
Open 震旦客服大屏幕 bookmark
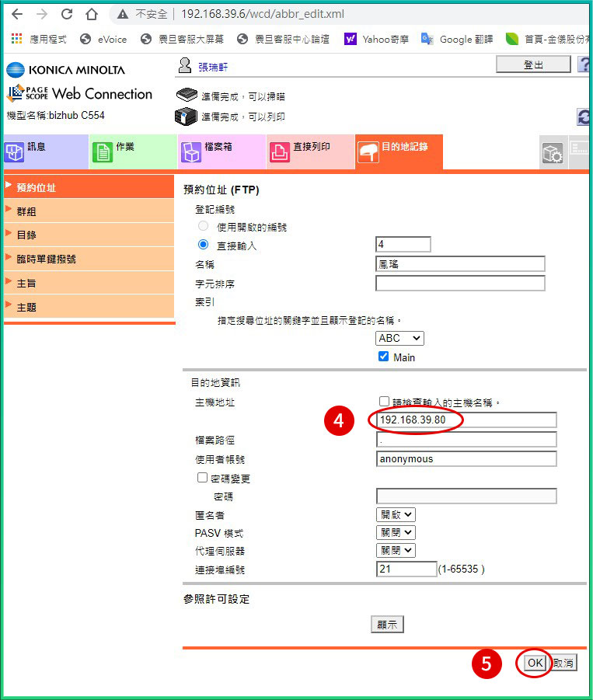pyautogui.click(x=182, y=40)
